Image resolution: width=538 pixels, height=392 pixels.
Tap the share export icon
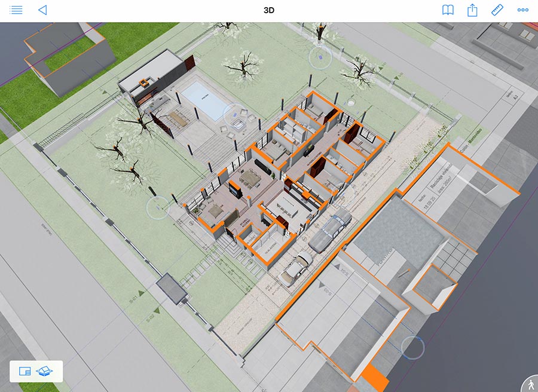point(472,10)
